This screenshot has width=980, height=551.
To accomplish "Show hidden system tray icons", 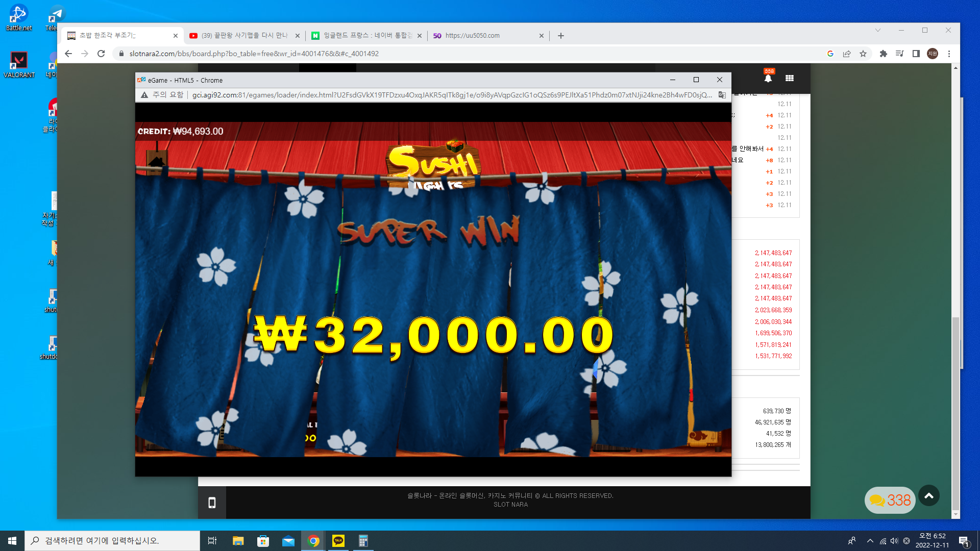I will [x=870, y=541].
